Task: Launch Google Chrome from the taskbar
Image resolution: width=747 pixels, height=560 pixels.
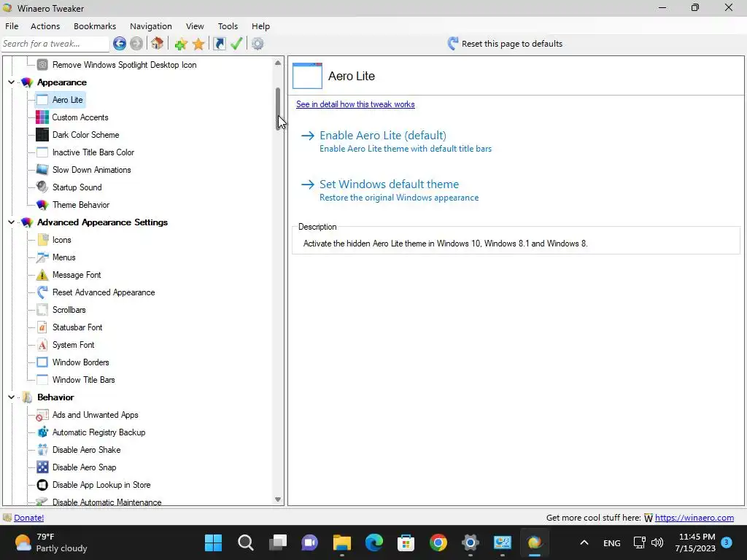Action: [438, 542]
